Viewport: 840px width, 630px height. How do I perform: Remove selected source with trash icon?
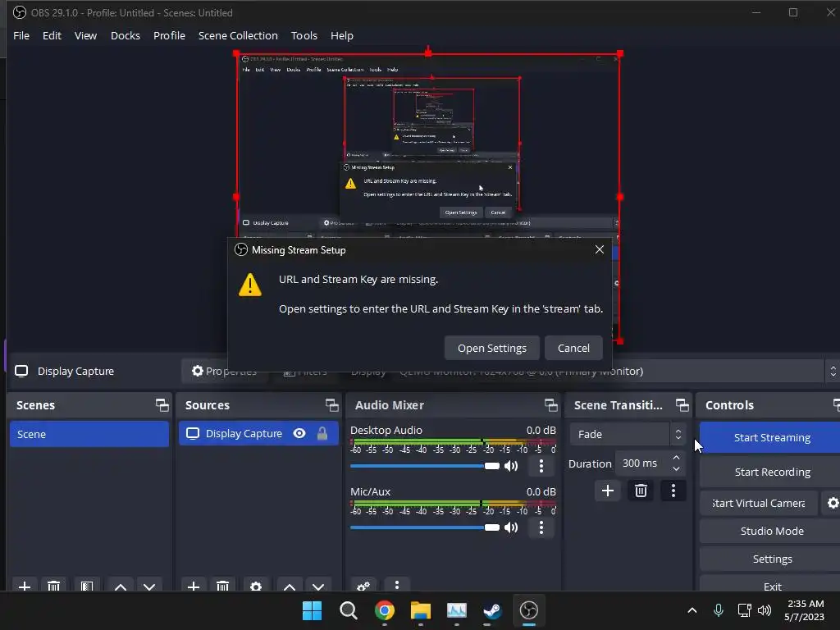pyautogui.click(x=223, y=586)
